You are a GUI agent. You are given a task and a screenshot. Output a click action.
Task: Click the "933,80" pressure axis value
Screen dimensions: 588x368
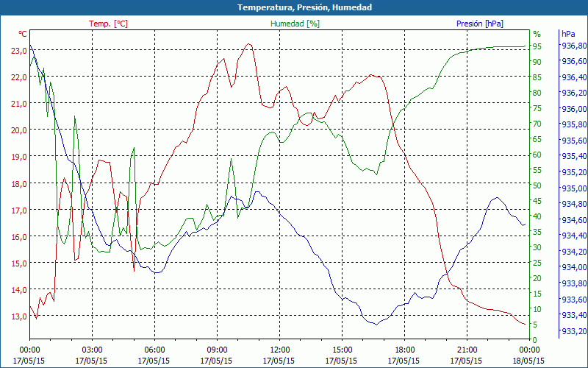(573, 283)
